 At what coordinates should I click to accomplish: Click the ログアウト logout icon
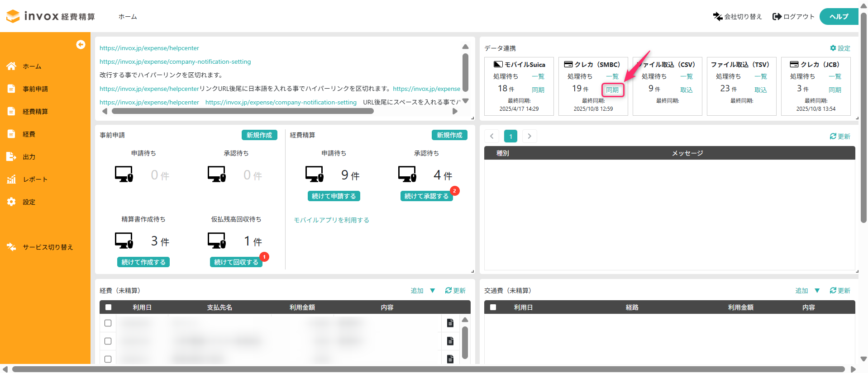tap(777, 17)
